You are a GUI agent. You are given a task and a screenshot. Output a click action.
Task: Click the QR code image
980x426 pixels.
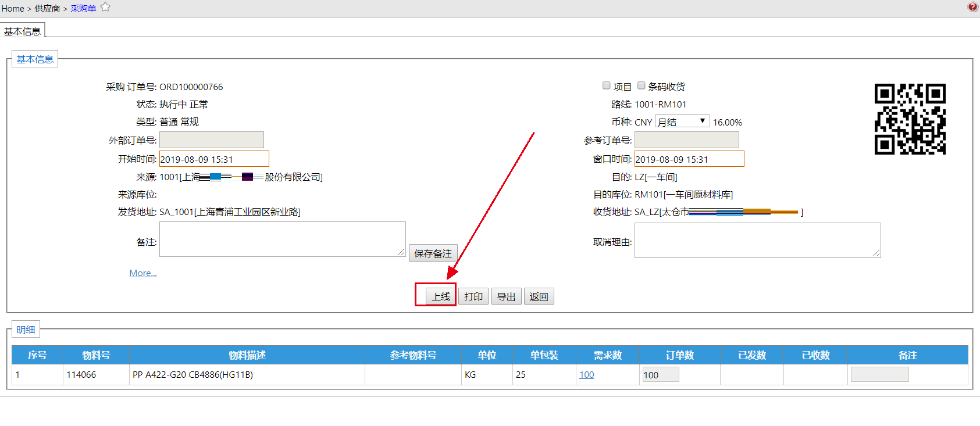pyautogui.click(x=910, y=119)
